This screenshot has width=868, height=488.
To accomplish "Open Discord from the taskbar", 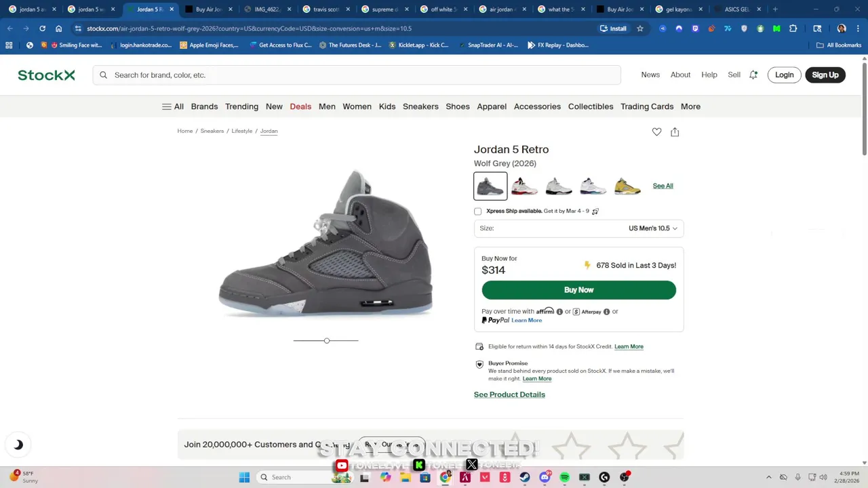I will (545, 477).
